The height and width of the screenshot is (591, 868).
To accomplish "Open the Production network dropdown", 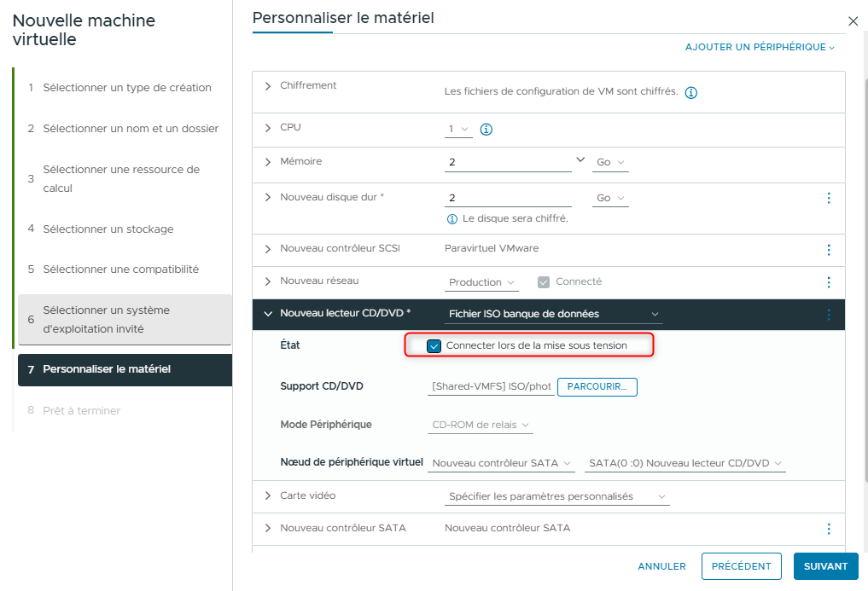I will pos(482,282).
